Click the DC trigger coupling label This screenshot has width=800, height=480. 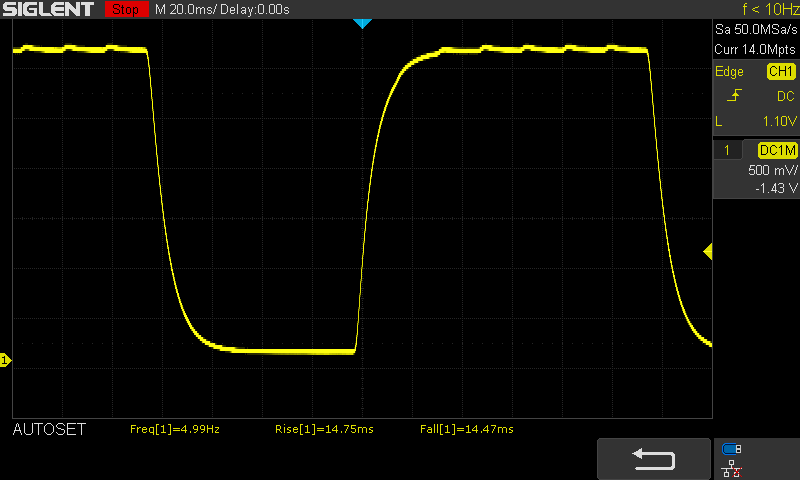(786, 96)
